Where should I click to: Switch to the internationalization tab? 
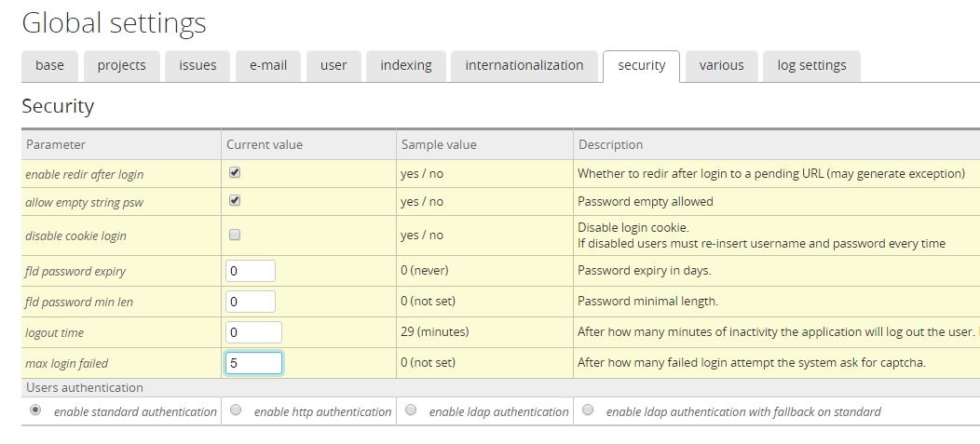[x=524, y=65]
